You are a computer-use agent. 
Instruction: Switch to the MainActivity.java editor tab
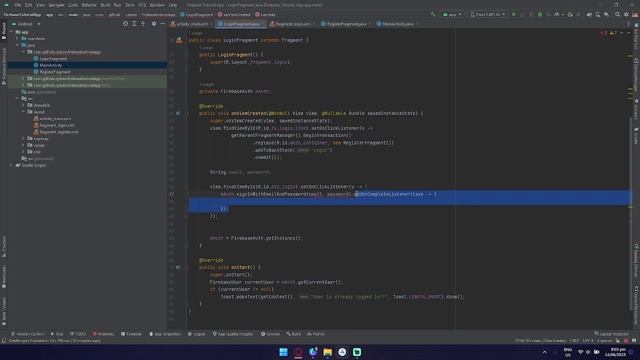pyautogui.click(x=397, y=24)
